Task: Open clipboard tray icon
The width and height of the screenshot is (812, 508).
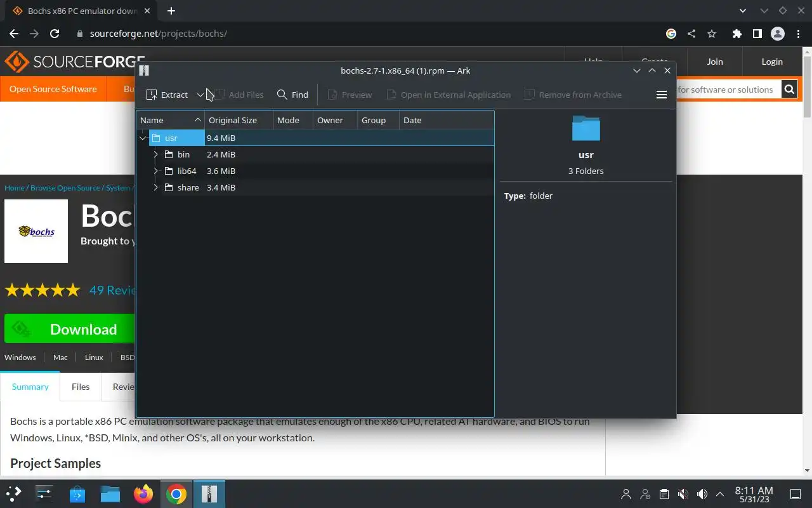Action: [664, 494]
